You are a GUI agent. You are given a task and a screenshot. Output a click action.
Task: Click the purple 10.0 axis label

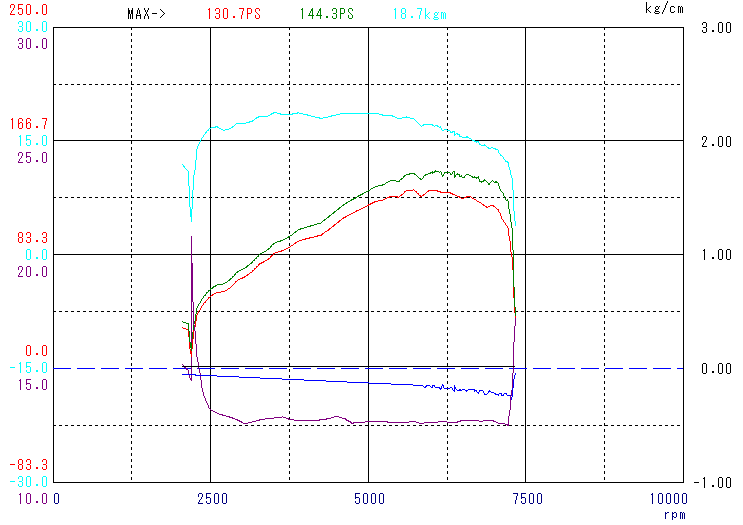[32, 499]
